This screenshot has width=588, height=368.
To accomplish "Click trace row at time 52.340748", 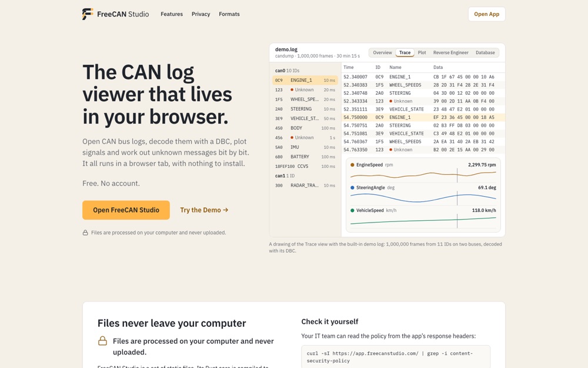I will pyautogui.click(x=423, y=93).
